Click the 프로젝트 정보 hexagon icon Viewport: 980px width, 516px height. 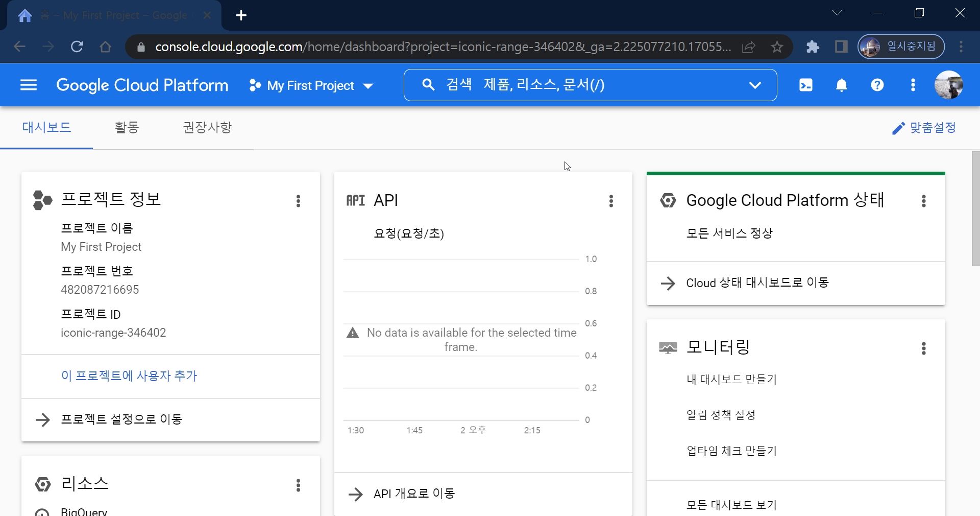(x=42, y=200)
